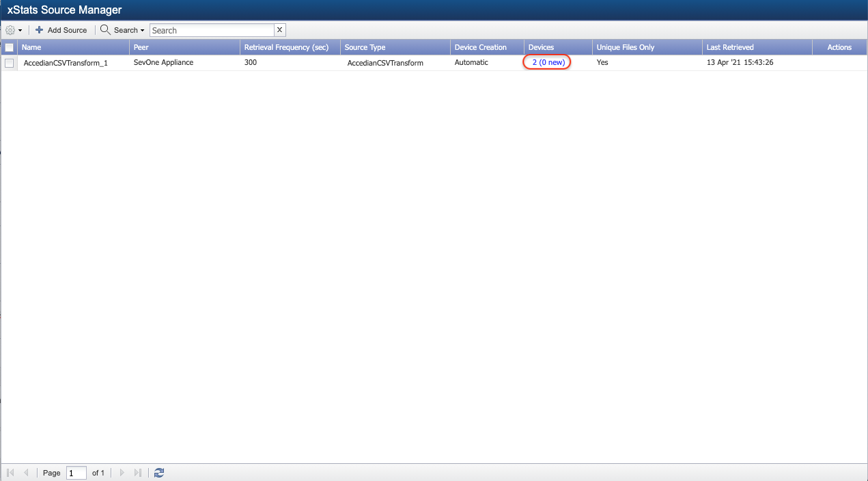The height and width of the screenshot is (481, 868).
Task: Click the 13 Apr '21 15:43:26 timestamp
Action: [x=740, y=62]
